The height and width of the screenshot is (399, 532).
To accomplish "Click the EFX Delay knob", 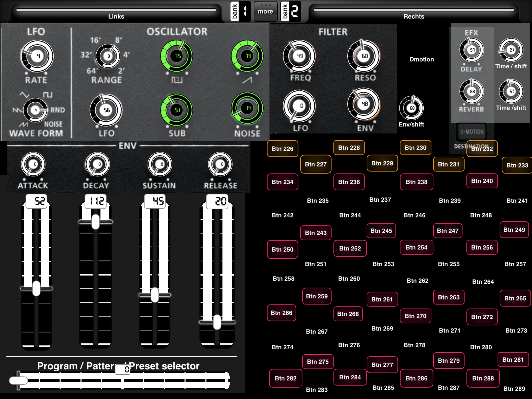I will tap(472, 50).
